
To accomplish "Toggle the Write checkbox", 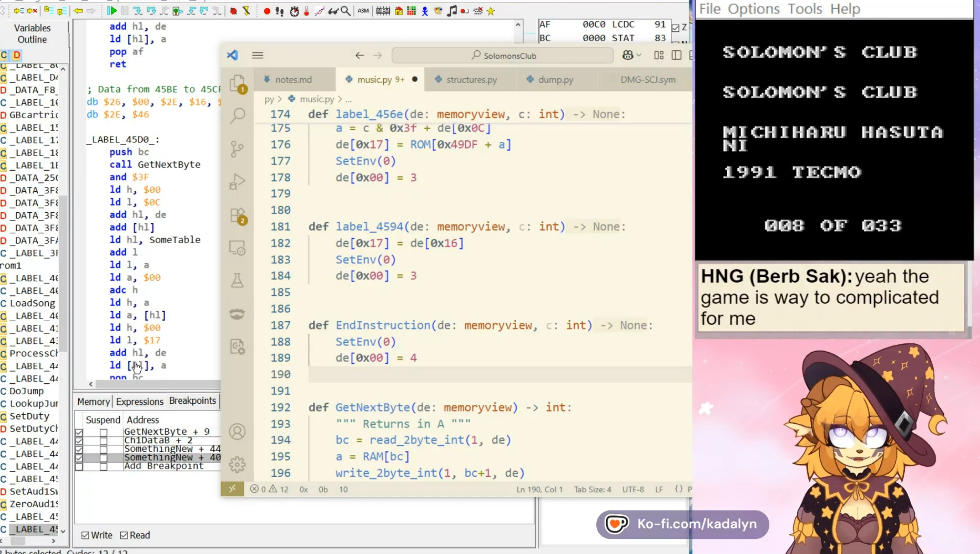I will point(85,535).
